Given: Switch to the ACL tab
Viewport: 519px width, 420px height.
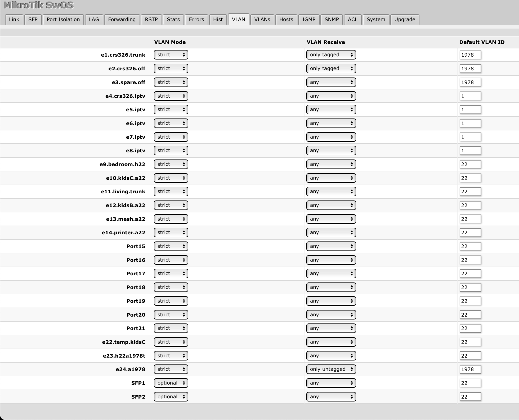Looking at the screenshot, I should [353, 20].
